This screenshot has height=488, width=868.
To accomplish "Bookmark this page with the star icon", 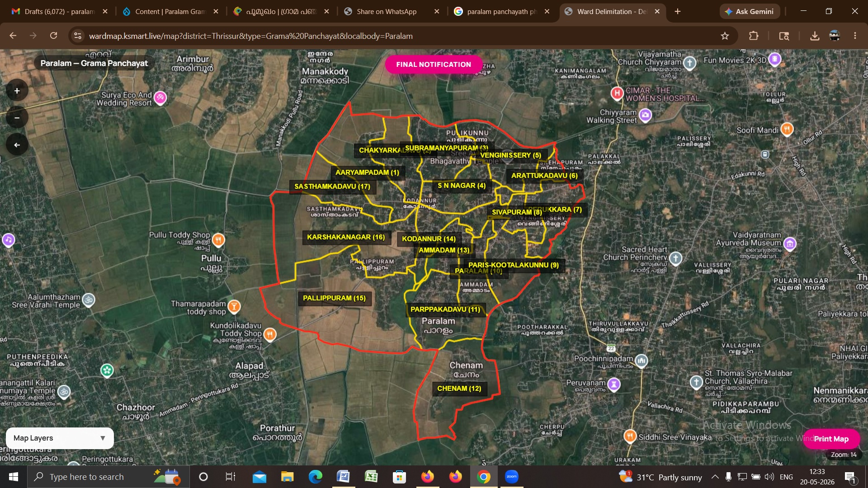I will (725, 36).
